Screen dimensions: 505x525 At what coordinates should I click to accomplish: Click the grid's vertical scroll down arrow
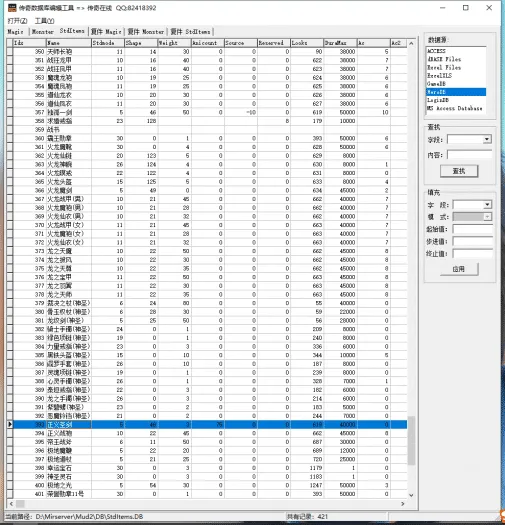pos(411,495)
